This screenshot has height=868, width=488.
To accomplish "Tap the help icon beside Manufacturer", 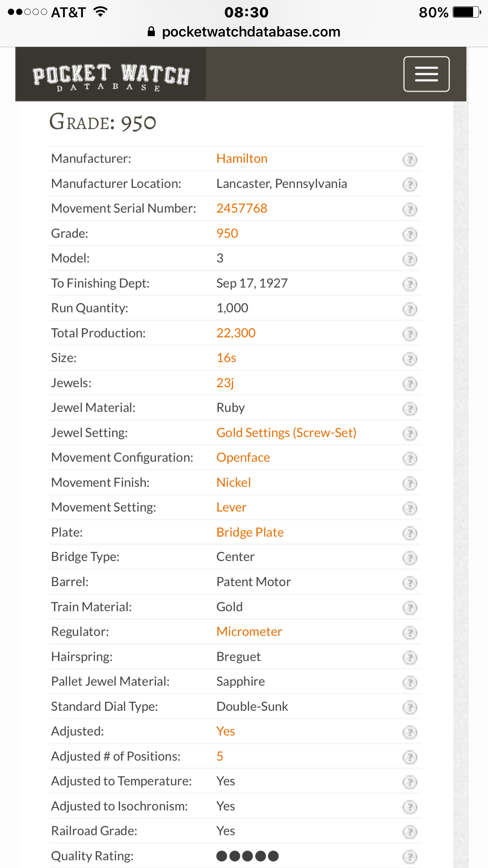I will click(409, 159).
